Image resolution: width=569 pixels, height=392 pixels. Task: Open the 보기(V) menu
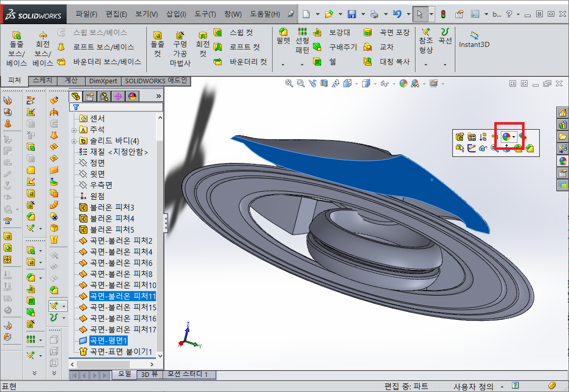pyautogui.click(x=146, y=14)
